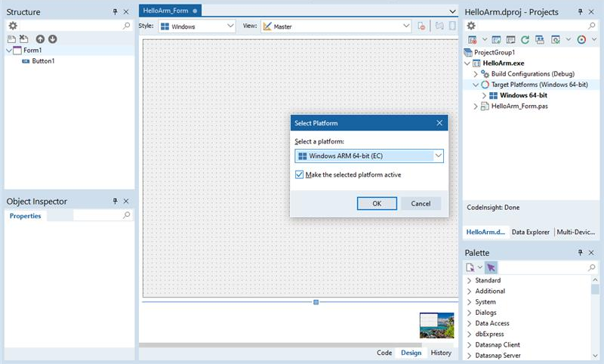Screen dimensions: 604x364
Task: Click Delete Item icon in Structure toolbar
Action: click(24, 39)
